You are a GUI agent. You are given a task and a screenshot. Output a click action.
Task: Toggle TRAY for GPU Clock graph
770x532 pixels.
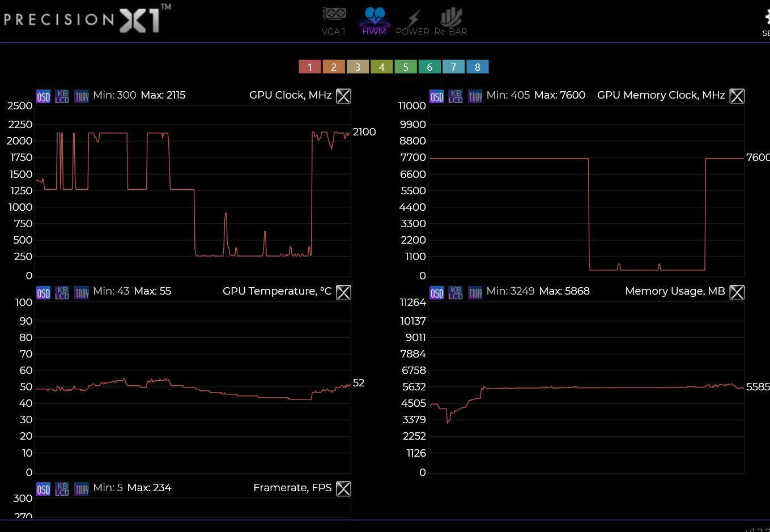(x=82, y=96)
